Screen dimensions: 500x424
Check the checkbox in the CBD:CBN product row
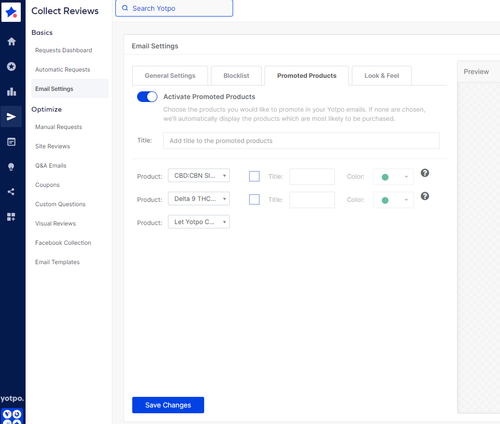(x=254, y=176)
